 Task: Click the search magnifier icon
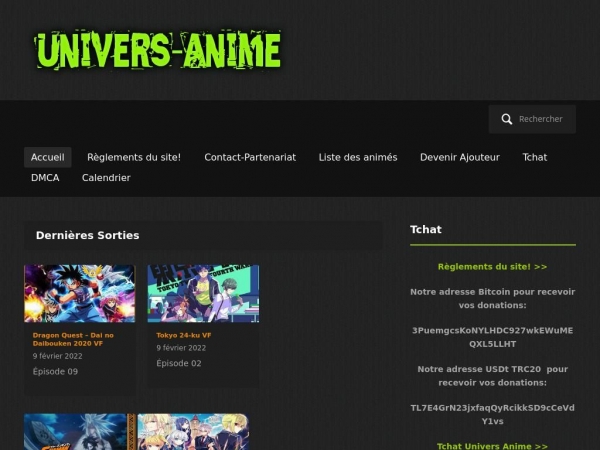[x=507, y=119]
